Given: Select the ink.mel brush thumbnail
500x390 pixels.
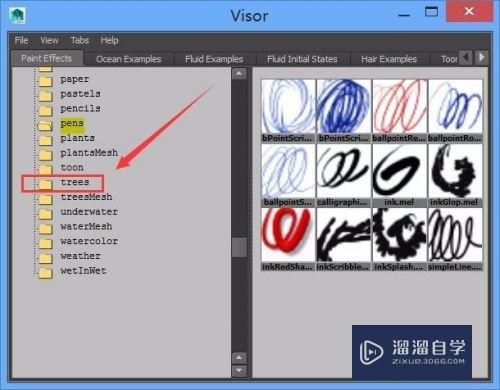Looking at the screenshot, I should coord(399,171).
